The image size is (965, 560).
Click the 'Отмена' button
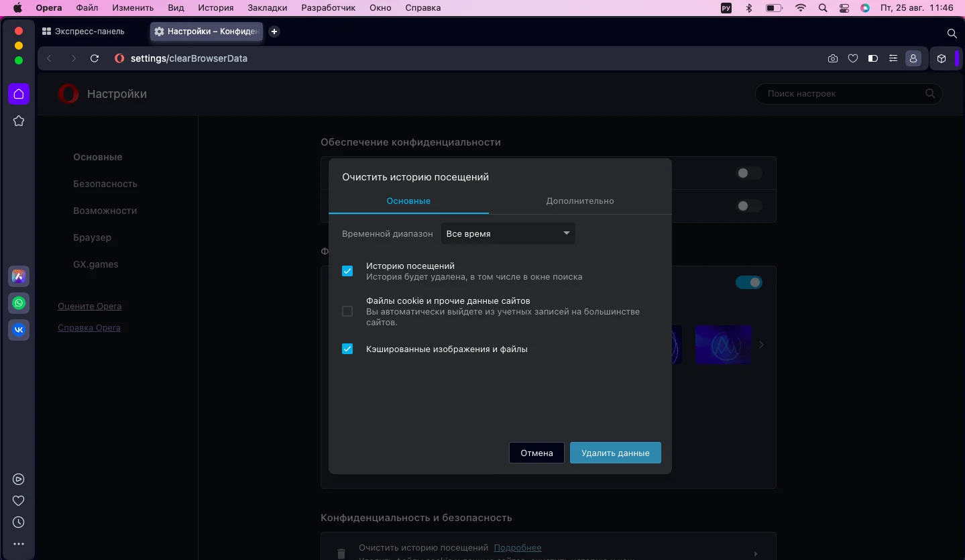[536, 453]
